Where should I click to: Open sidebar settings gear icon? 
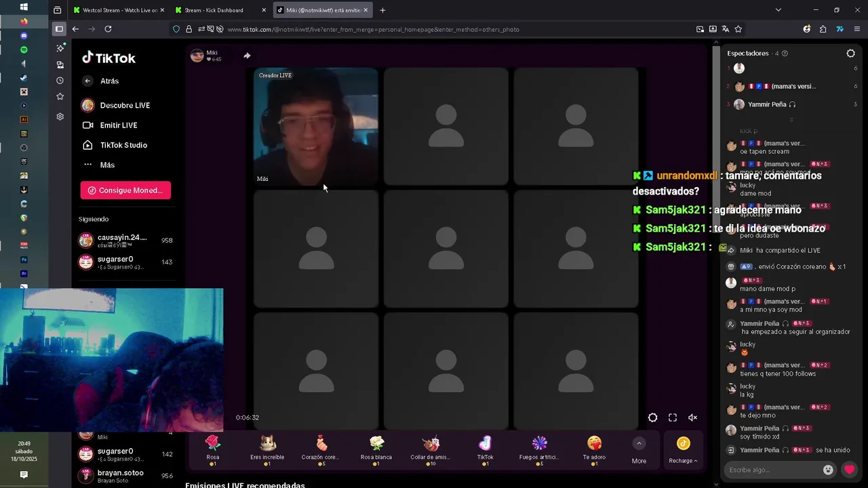pos(60,117)
